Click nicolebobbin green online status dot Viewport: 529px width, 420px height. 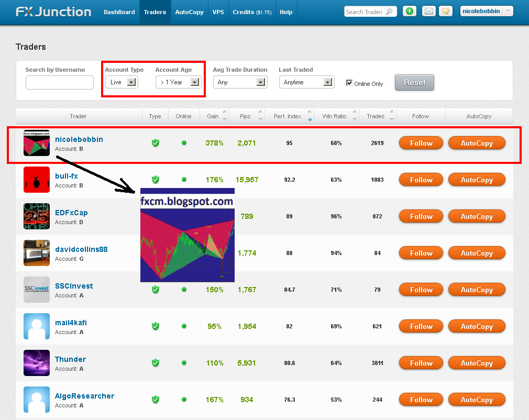click(x=184, y=142)
